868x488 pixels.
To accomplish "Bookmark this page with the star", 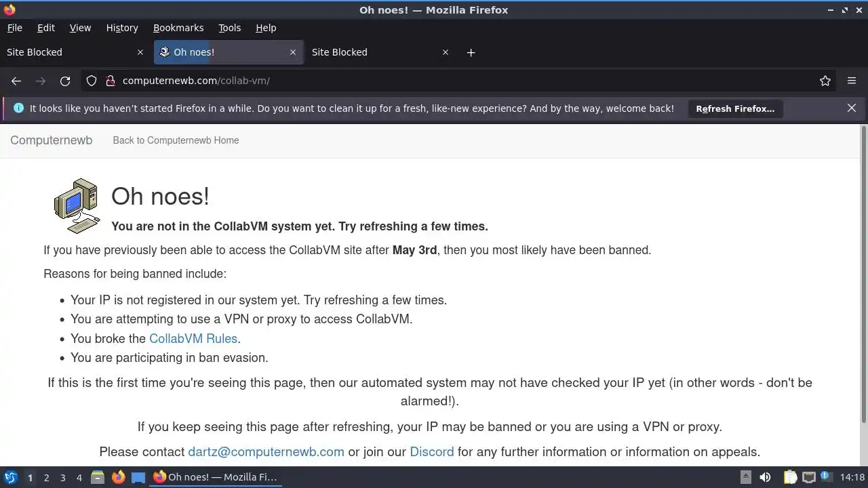I will tap(825, 81).
